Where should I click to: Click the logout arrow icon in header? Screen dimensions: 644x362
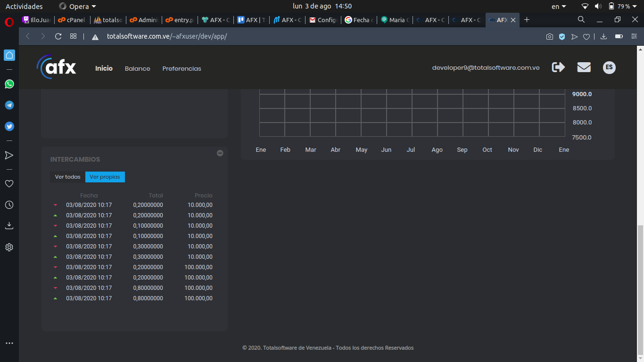pyautogui.click(x=558, y=67)
